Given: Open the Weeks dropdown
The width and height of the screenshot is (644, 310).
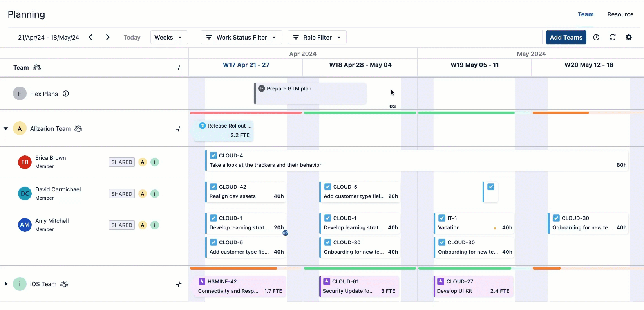Looking at the screenshot, I should [x=169, y=37].
